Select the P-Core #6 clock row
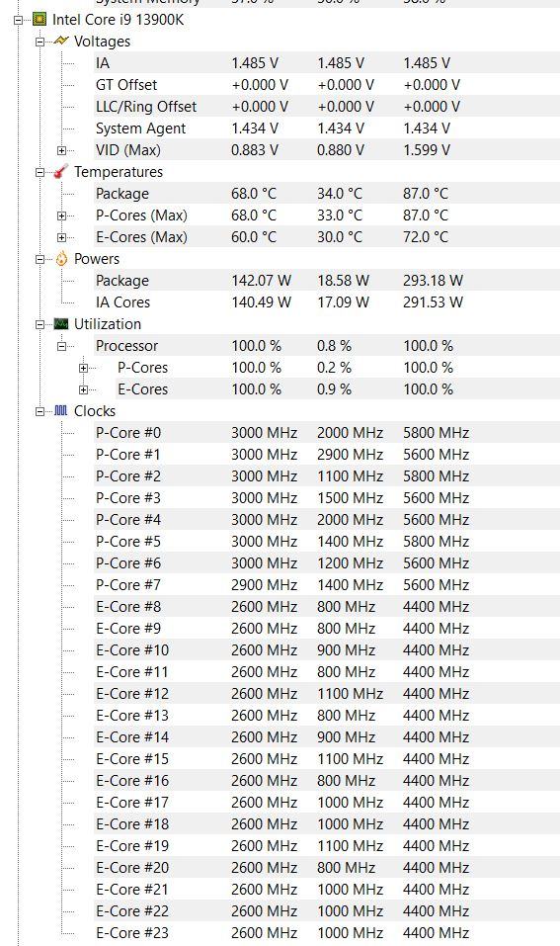Image resolution: width=560 pixels, height=946 pixels. click(x=327, y=562)
